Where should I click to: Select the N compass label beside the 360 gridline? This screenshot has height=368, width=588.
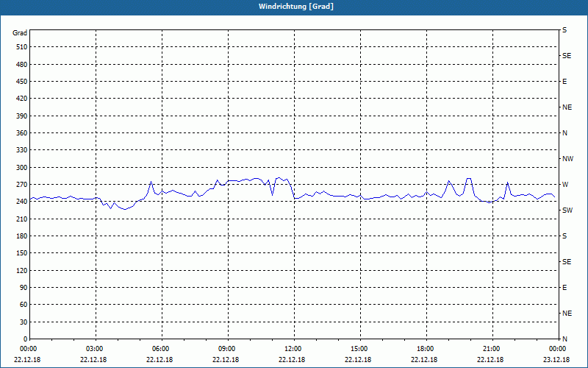click(564, 133)
